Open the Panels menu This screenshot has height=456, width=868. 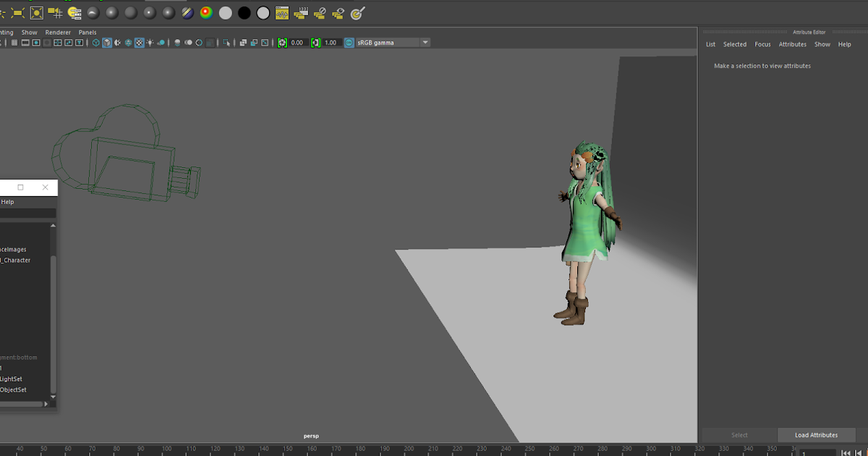tap(88, 32)
